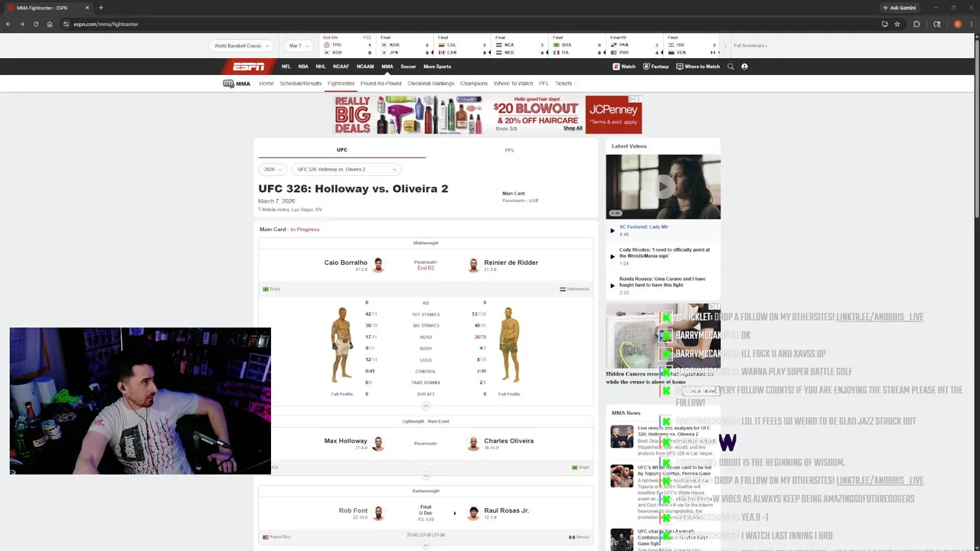The image size is (980, 551).
Task: Open the Tickets link
Action: [563, 83]
